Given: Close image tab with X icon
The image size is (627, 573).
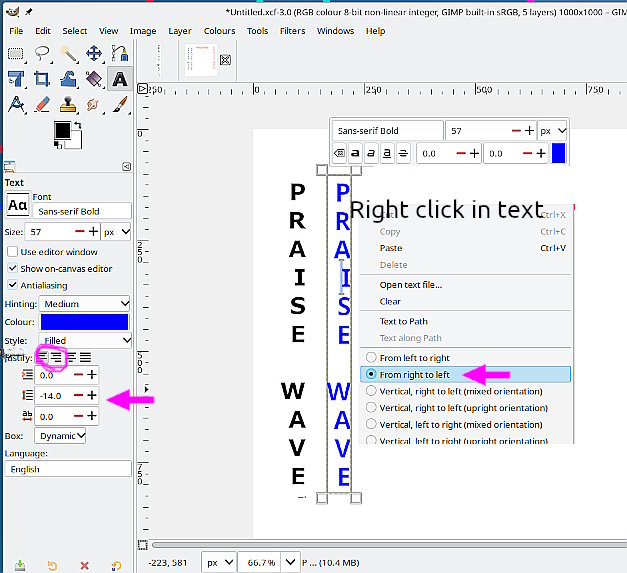Looking at the screenshot, I should coord(225,60).
